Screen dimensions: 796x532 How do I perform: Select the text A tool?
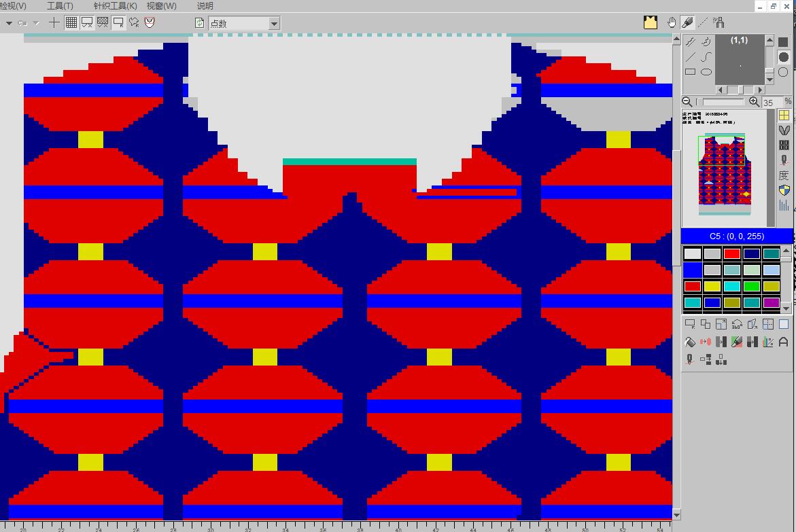point(783,342)
